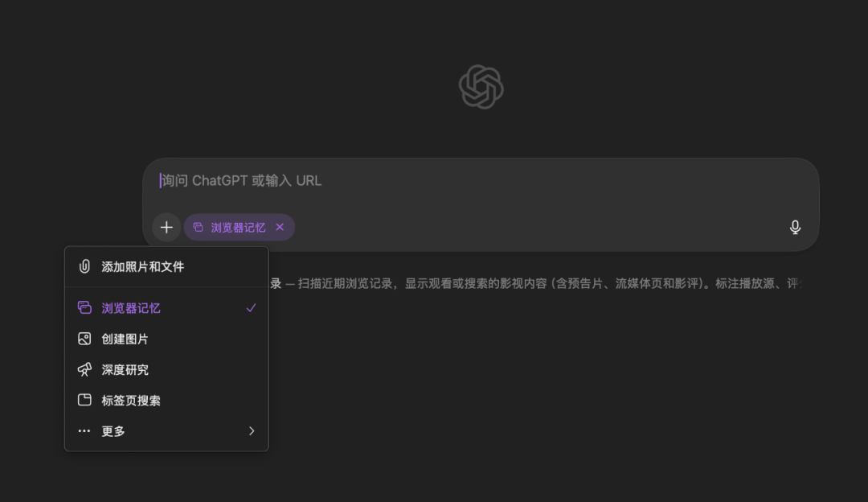Click the paperclip icon for adding files
The image size is (868, 502).
[x=84, y=266]
